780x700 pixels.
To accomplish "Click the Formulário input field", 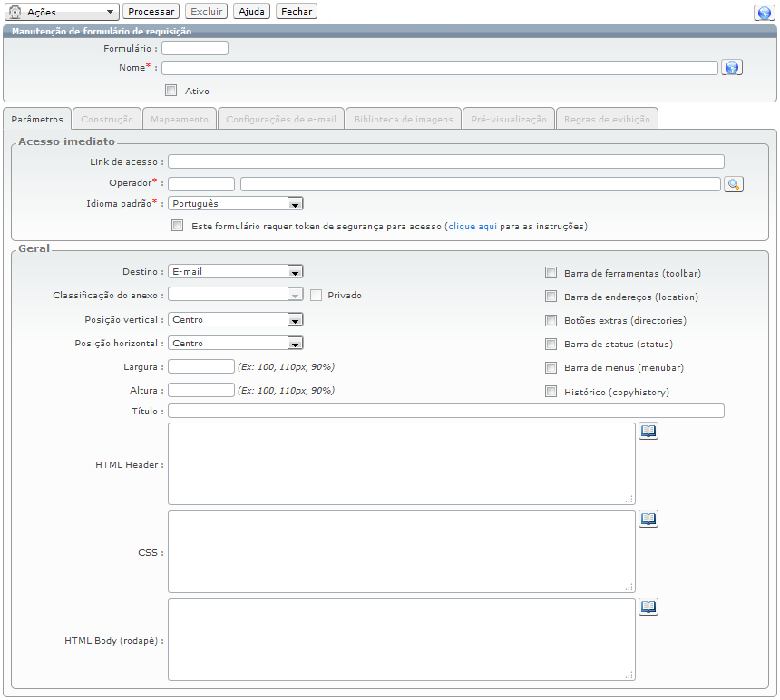I will click(195, 48).
